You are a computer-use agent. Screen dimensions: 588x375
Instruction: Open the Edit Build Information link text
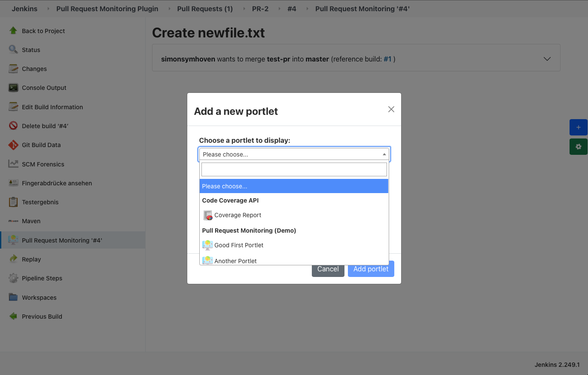52,107
